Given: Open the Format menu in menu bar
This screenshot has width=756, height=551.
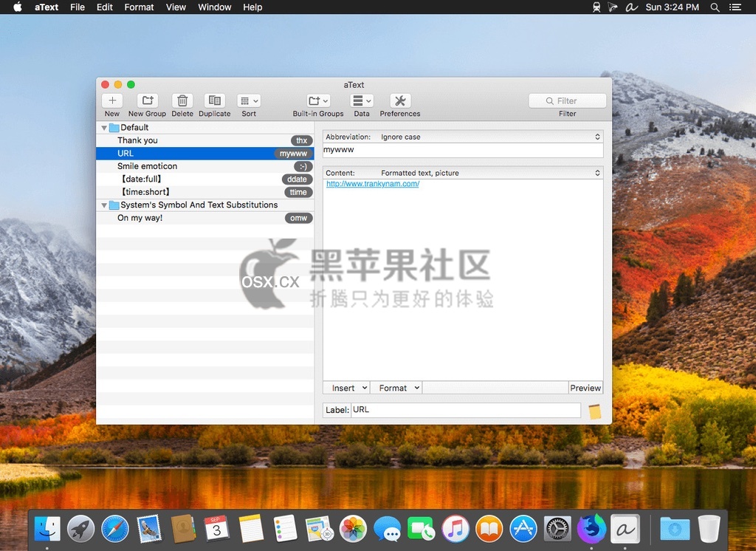Looking at the screenshot, I should (139, 7).
